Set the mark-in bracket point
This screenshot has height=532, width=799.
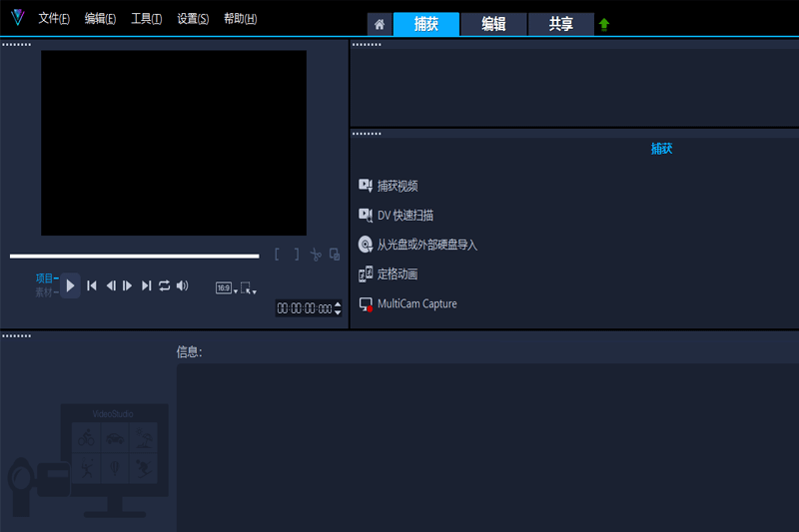(277, 255)
